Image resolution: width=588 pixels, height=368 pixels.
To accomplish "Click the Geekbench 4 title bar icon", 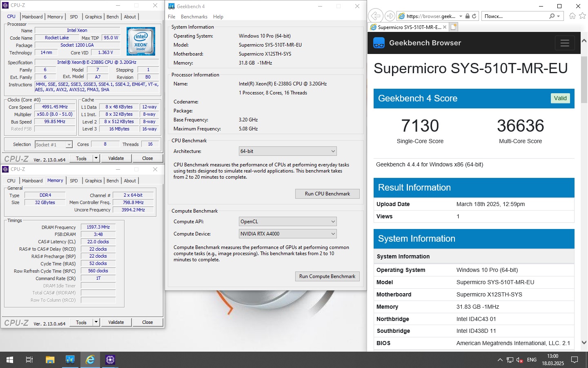I will pyautogui.click(x=171, y=6).
